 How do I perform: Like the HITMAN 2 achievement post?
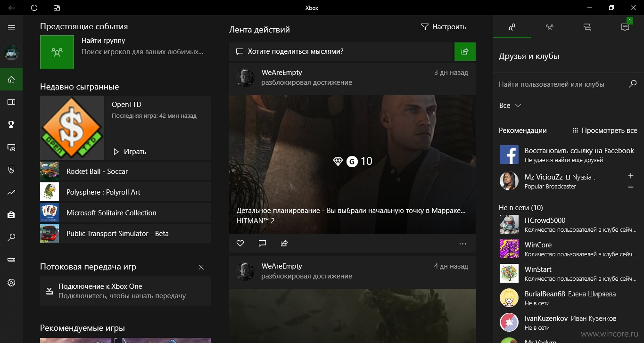coord(240,244)
